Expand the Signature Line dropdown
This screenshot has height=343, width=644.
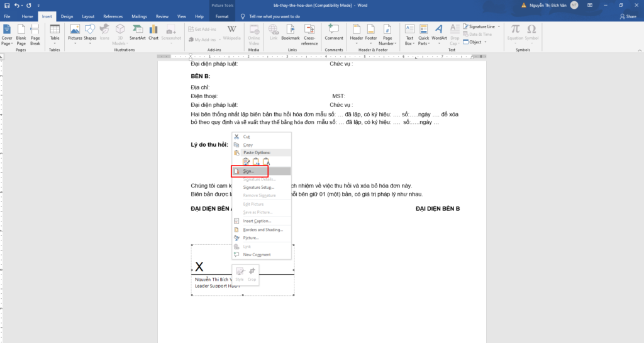click(x=482, y=26)
